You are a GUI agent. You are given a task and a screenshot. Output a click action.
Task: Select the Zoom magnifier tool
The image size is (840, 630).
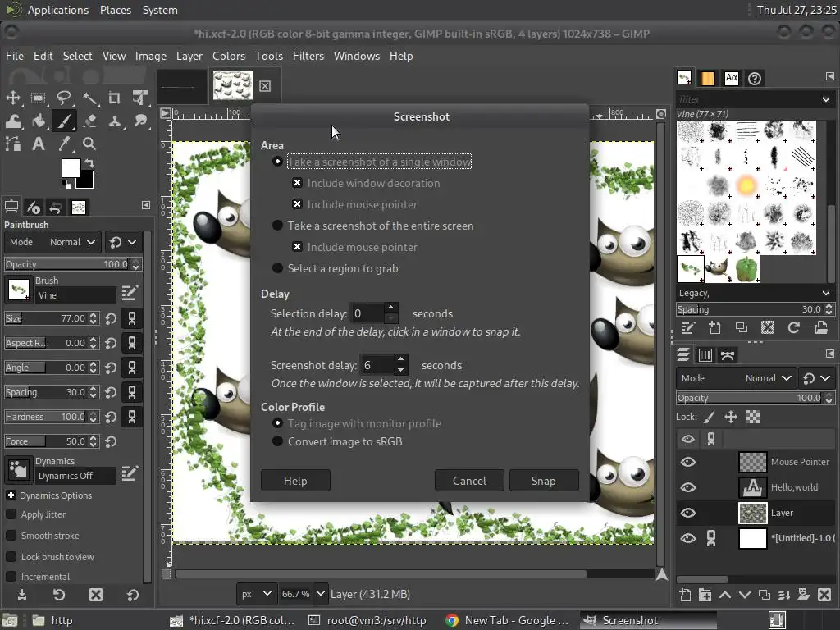point(89,144)
